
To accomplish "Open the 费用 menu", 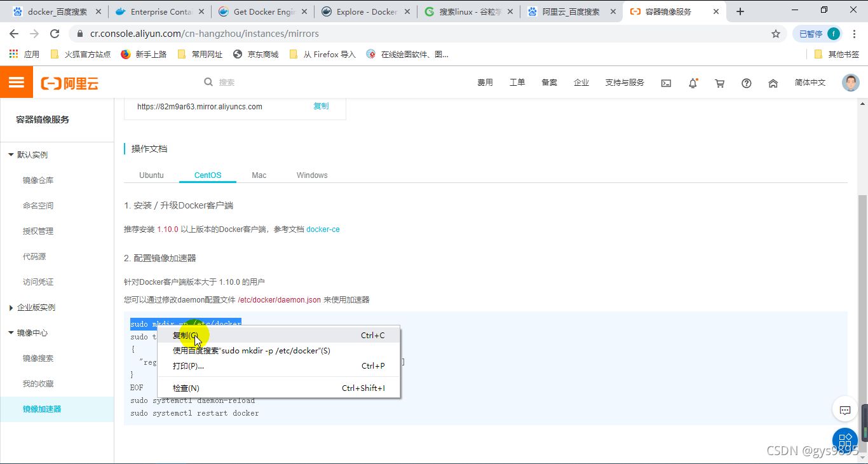I will (485, 83).
